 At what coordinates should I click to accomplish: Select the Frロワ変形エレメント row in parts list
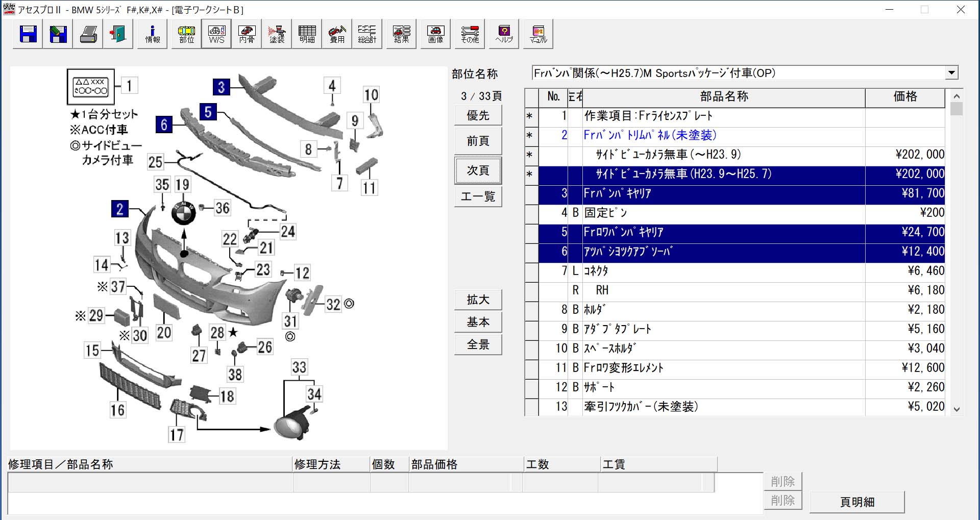point(725,368)
